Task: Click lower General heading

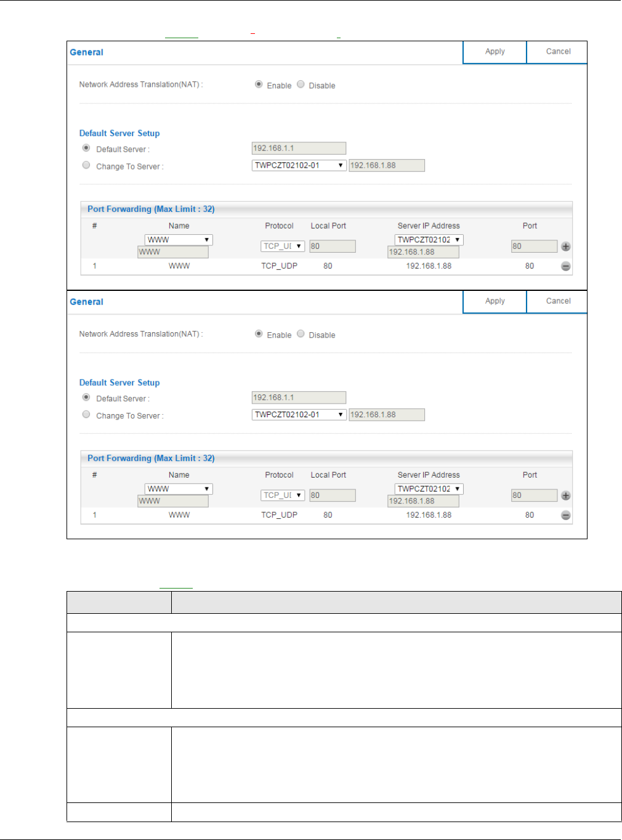Action: coord(86,302)
